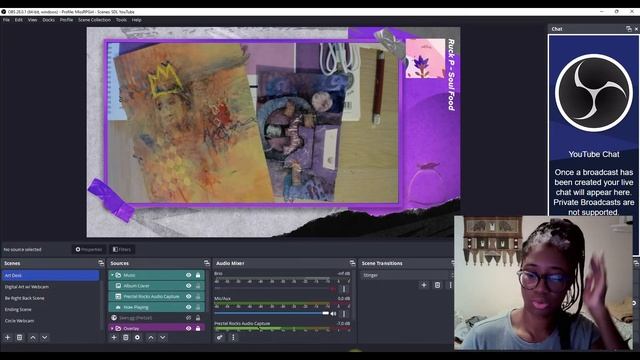640x360 pixels.
Task: Select the Be Right Back Scene
Action: point(51,298)
